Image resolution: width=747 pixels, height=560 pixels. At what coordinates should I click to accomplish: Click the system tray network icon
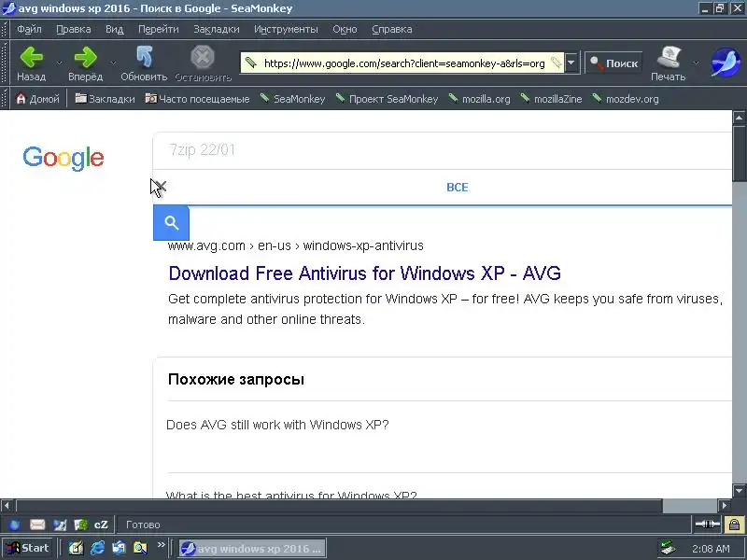coord(668,548)
